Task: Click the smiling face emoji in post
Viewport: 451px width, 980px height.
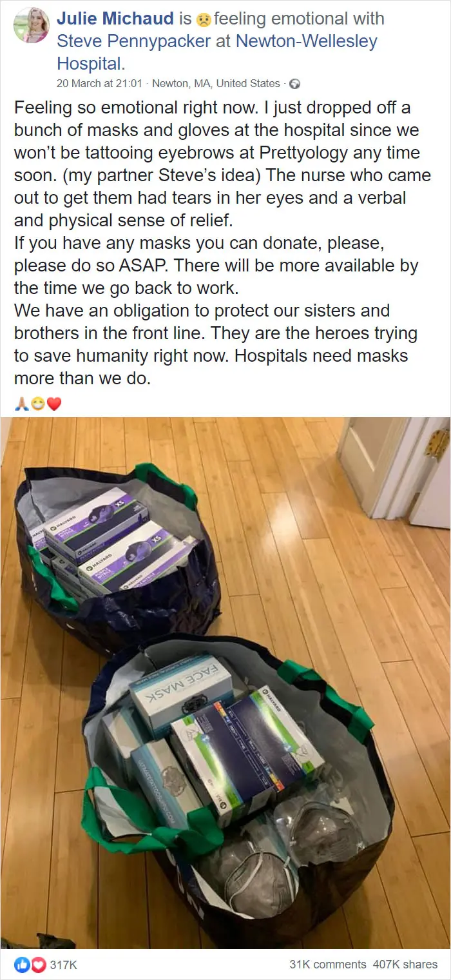Action: click(37, 404)
